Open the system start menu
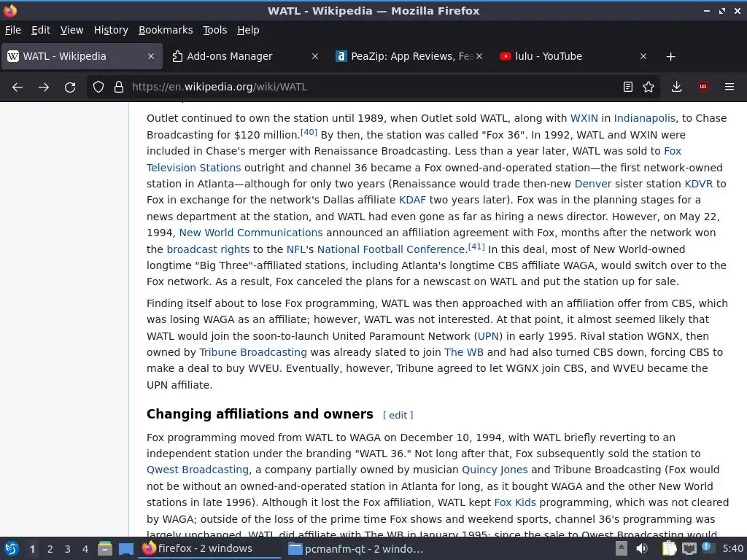The height and width of the screenshot is (560, 747). [x=12, y=548]
